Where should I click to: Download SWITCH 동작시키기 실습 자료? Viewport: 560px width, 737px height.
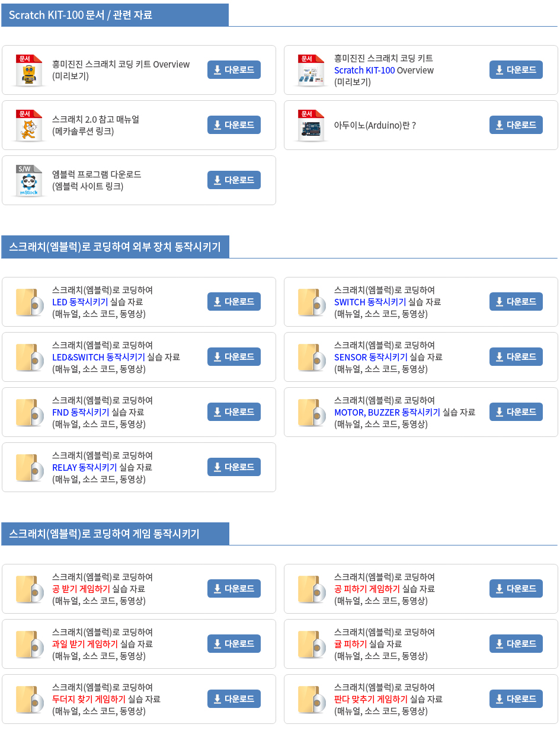tap(516, 302)
